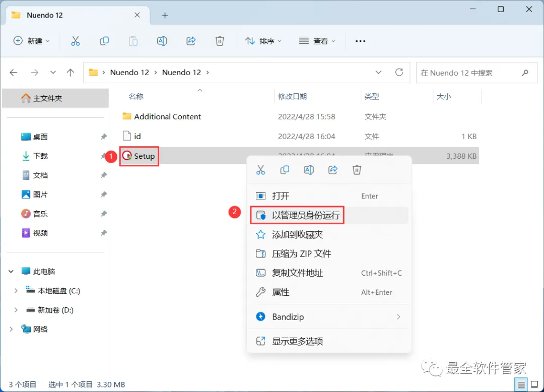544x392 pixels.
Task: Expand the Bandizip submenu arrow
Action: coord(398,317)
